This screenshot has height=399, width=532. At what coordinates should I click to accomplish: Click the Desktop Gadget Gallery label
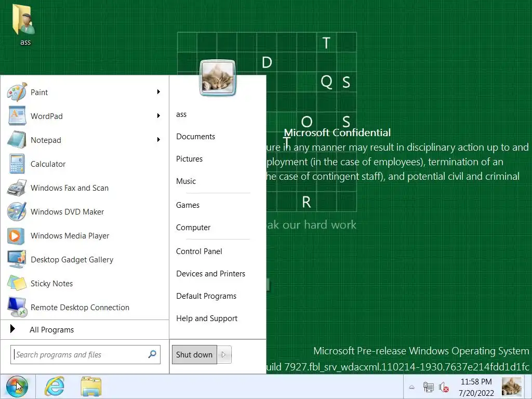(72, 260)
